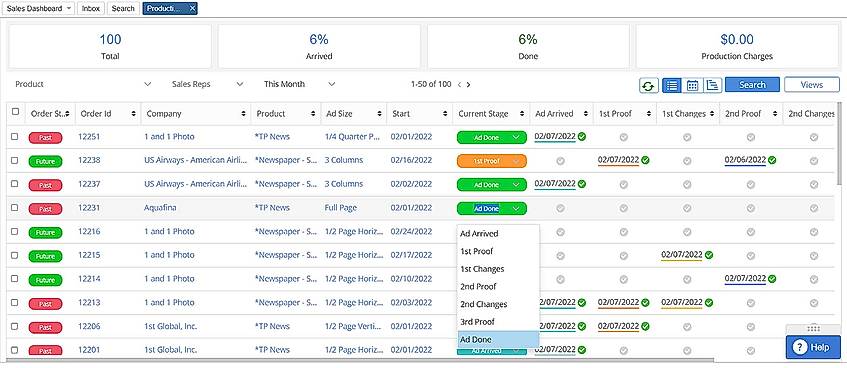Choose 2nd Changes from stage list
The width and height of the screenshot is (847, 368).
(x=498, y=304)
